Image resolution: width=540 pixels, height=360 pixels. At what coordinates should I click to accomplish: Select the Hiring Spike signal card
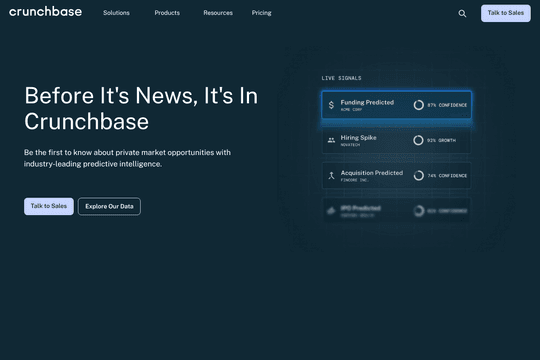pyautogui.click(x=396, y=140)
